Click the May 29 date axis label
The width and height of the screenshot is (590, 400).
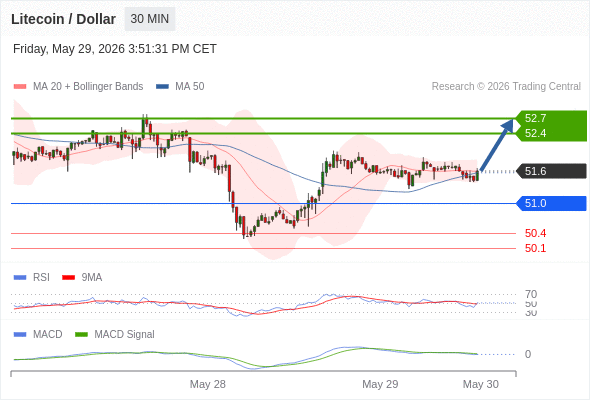380,384
